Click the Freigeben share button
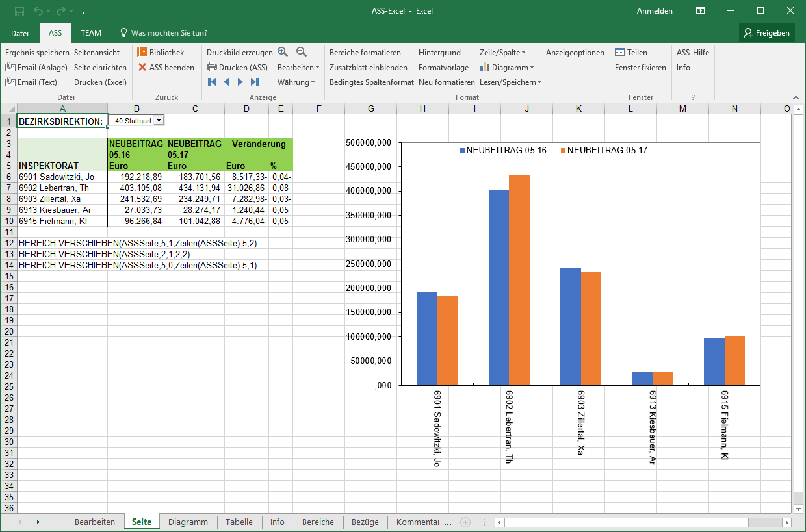Image resolution: width=806 pixels, height=532 pixels. [767, 33]
